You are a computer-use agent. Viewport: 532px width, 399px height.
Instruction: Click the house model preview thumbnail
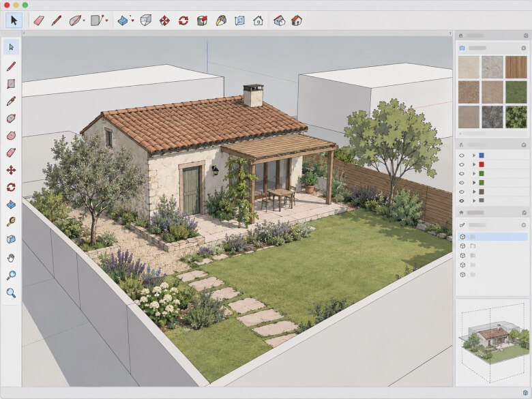pos(492,342)
